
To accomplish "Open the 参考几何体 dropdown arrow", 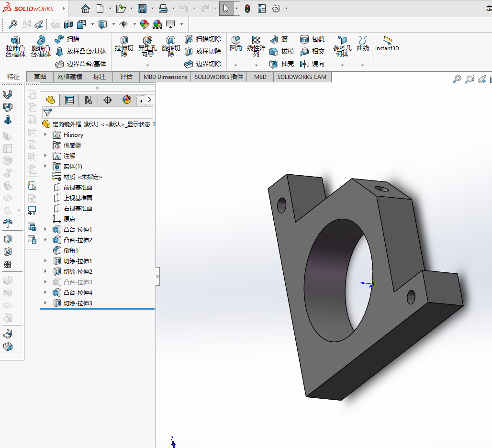I will point(342,65).
